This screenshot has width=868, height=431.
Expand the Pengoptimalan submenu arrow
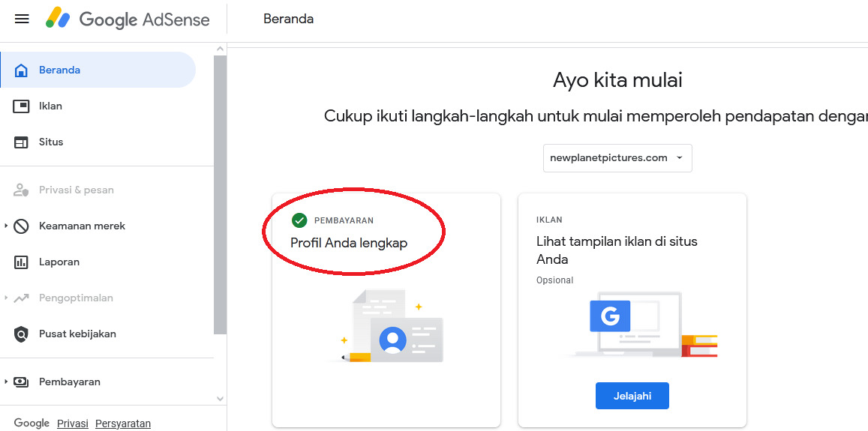[x=6, y=298]
